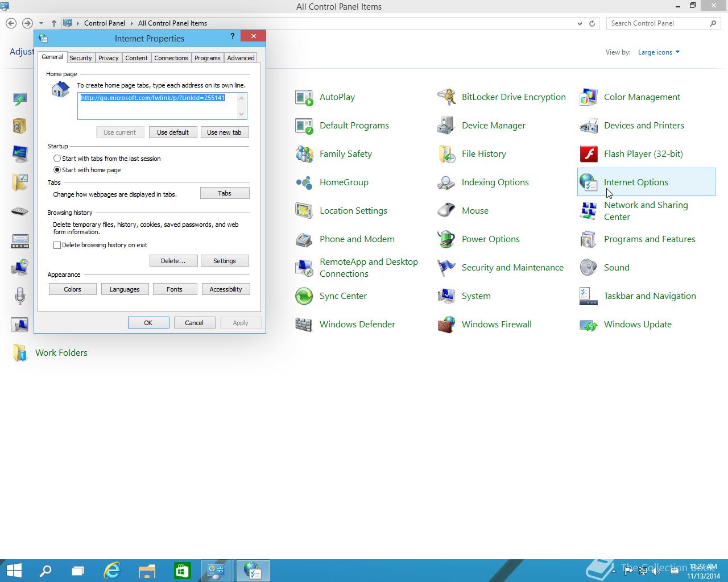Launch Internet Explorer from taskbar
Viewport: 728px width, 582px height.
pos(112,570)
